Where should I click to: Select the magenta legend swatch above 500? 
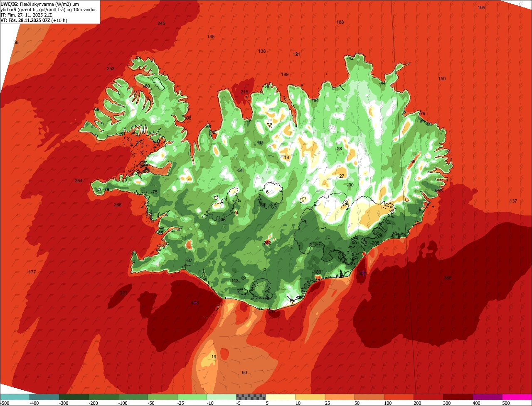[517, 397]
